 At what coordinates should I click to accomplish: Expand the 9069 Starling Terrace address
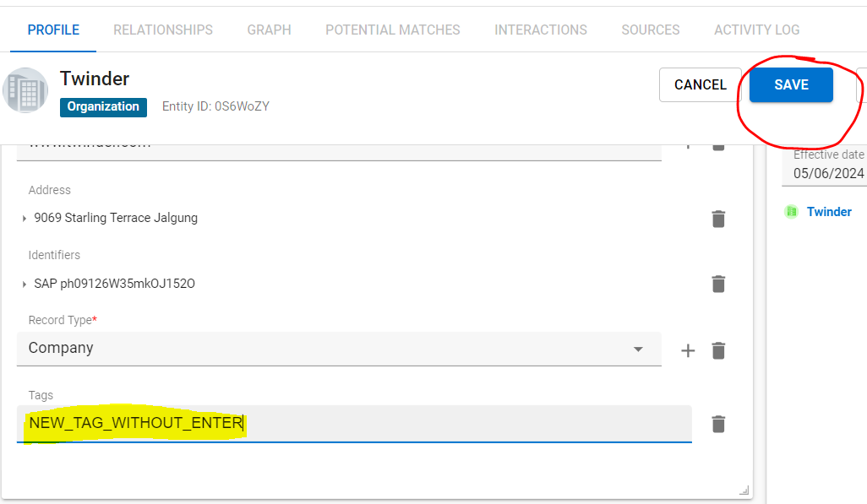coord(25,219)
